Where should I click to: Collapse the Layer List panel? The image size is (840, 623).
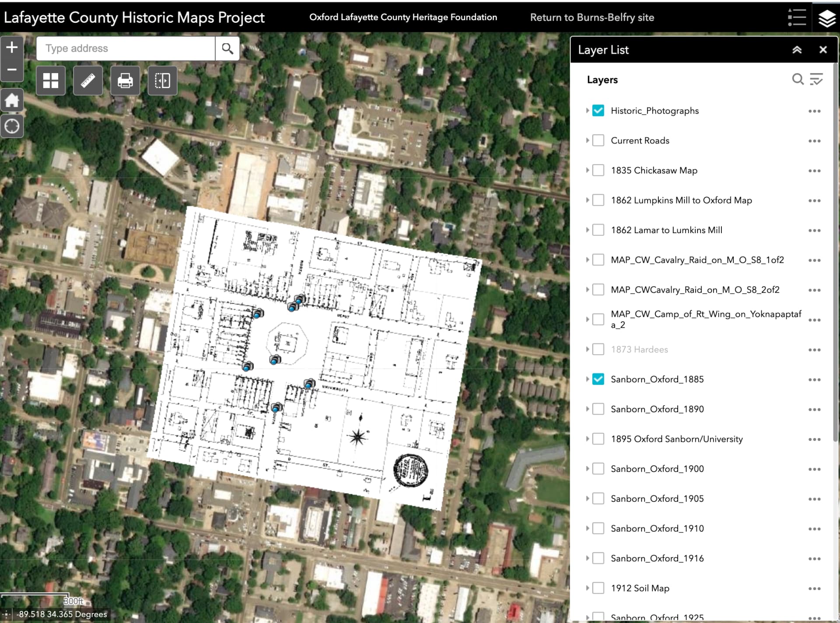(x=797, y=50)
